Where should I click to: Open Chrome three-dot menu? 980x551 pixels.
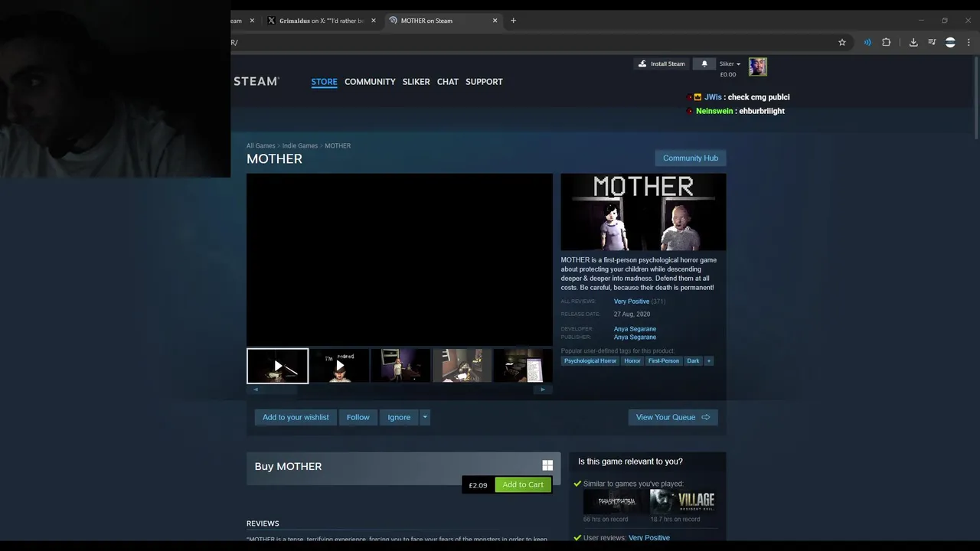click(x=969, y=42)
